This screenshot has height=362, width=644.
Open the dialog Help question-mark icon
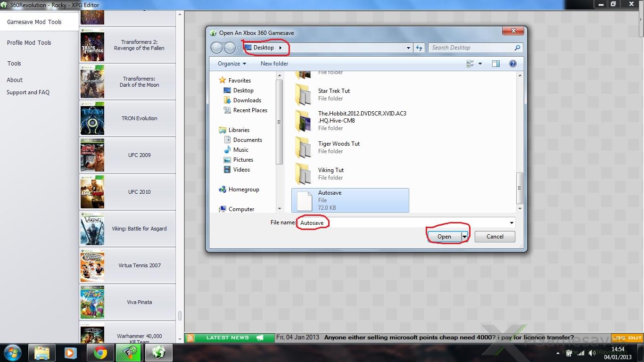512,64
